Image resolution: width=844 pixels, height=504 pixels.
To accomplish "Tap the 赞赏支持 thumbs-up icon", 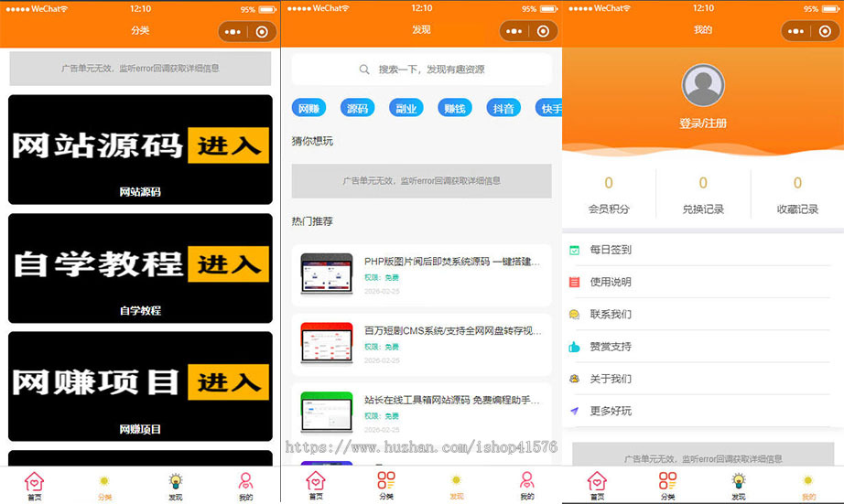I will pos(574,347).
